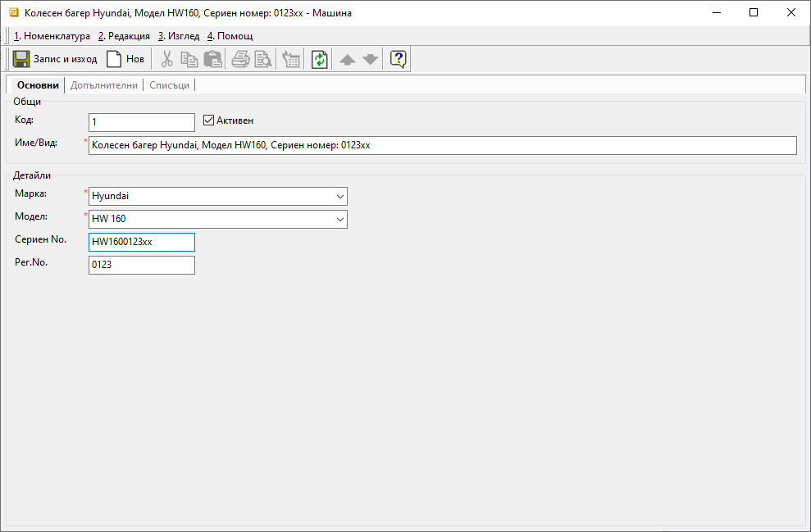Go to previous record up arrow
This screenshot has width=811, height=532.
coord(348,59)
